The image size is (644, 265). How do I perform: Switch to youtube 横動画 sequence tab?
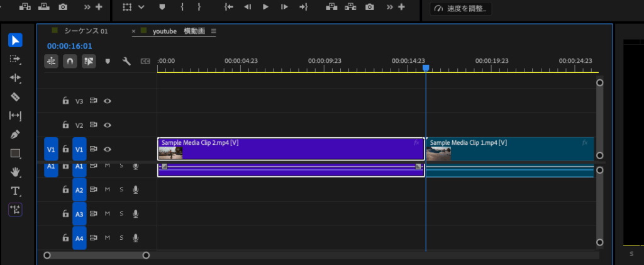pos(179,31)
